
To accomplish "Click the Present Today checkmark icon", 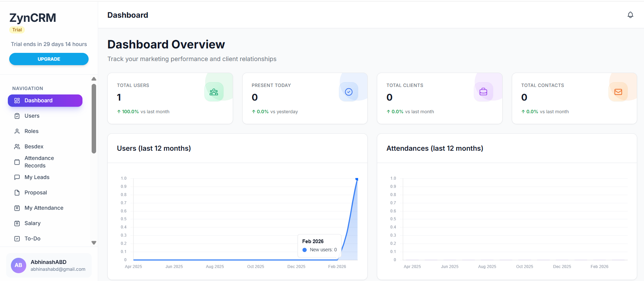I will (349, 92).
